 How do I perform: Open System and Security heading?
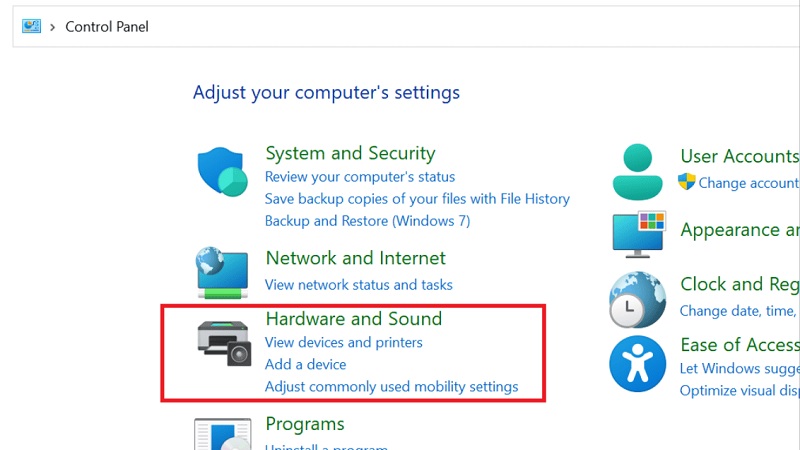(350, 153)
